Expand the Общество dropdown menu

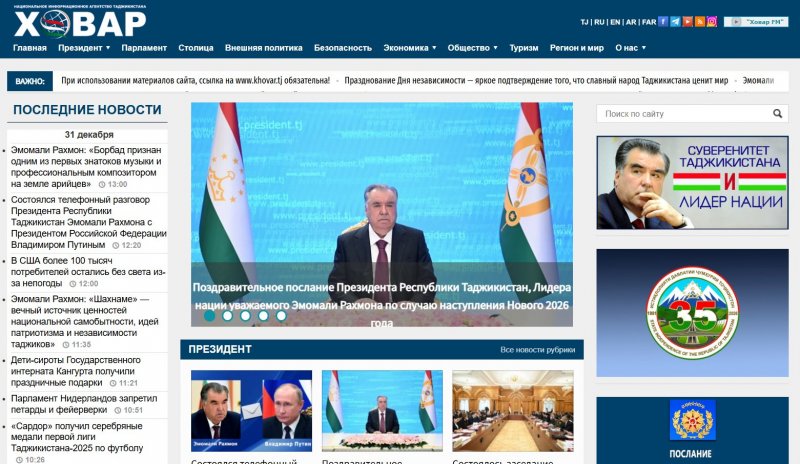point(472,47)
